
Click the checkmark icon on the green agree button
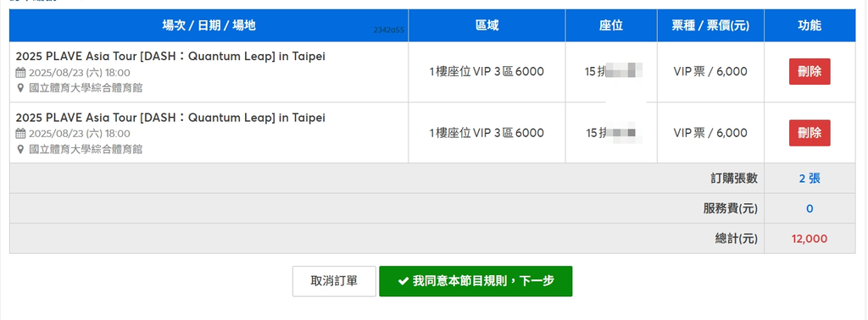pyautogui.click(x=403, y=281)
